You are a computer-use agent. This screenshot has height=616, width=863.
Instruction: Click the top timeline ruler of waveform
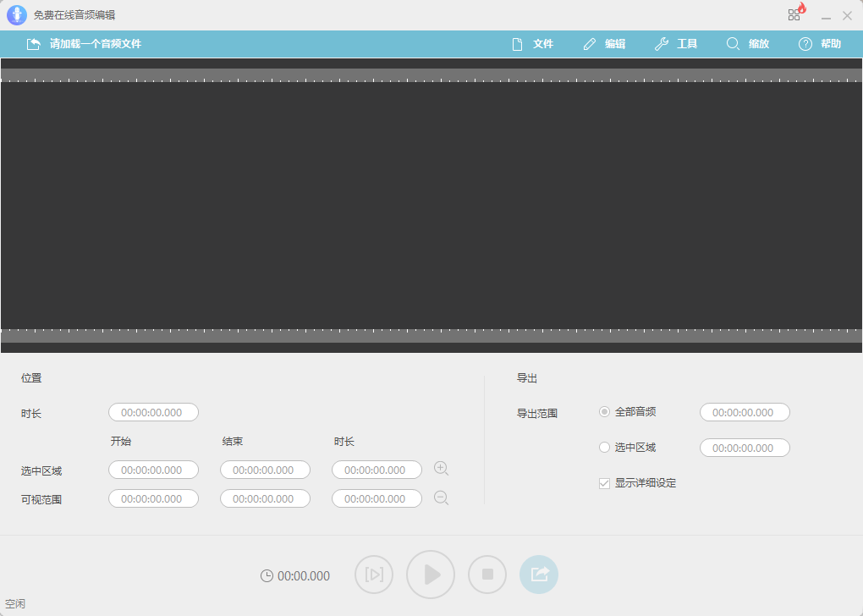tap(431, 75)
